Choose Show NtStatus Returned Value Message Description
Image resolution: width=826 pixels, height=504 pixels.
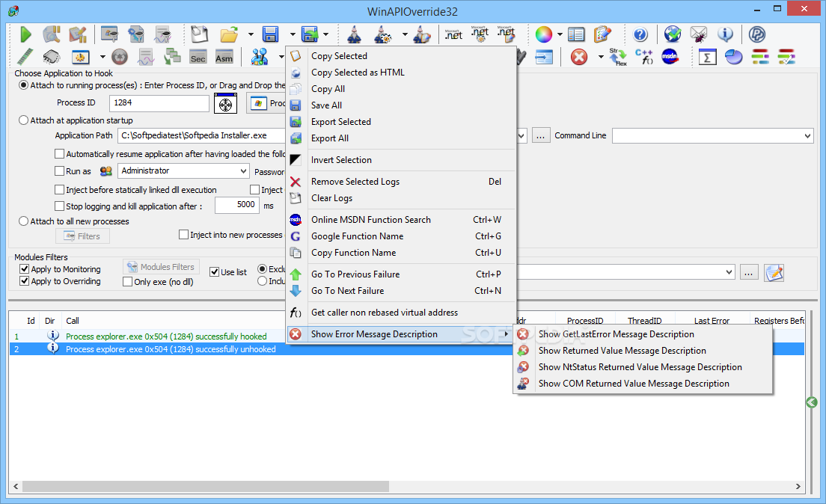point(643,367)
